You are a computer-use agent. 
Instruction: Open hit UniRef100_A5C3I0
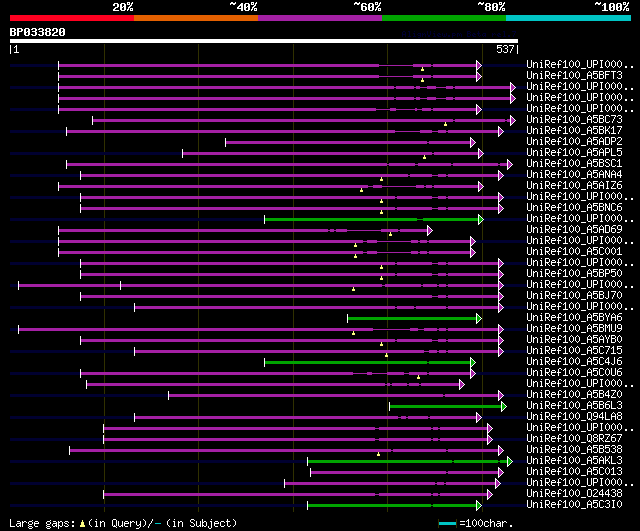pyautogui.click(x=574, y=505)
